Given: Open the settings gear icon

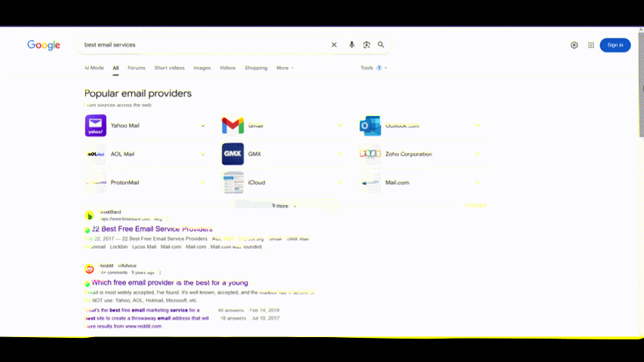Looking at the screenshot, I should tap(574, 45).
